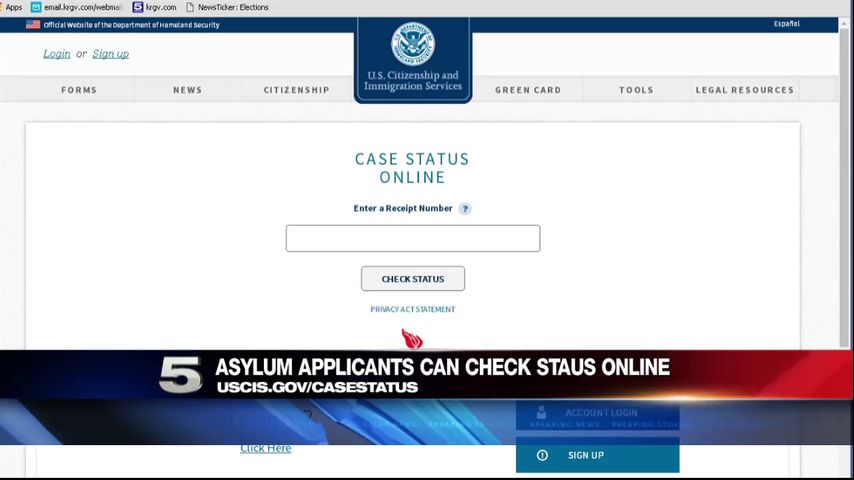Click the blue SIGN UP button
This screenshot has width=854, height=480.
pos(597,455)
